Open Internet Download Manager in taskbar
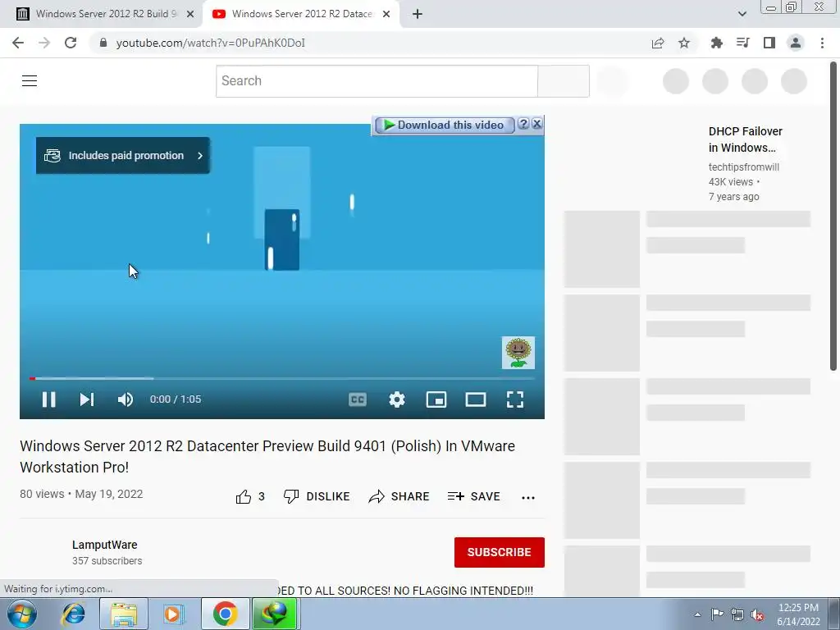The image size is (840, 630). (x=275, y=614)
